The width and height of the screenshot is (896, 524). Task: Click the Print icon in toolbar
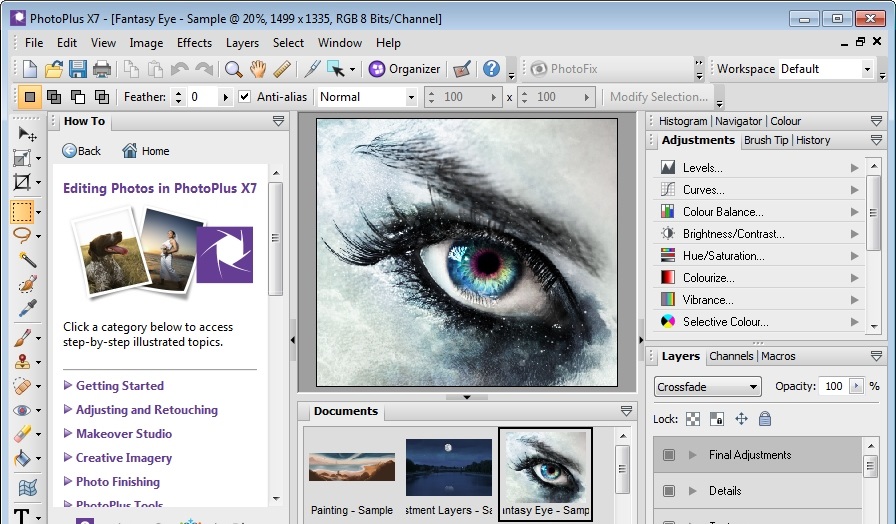102,69
